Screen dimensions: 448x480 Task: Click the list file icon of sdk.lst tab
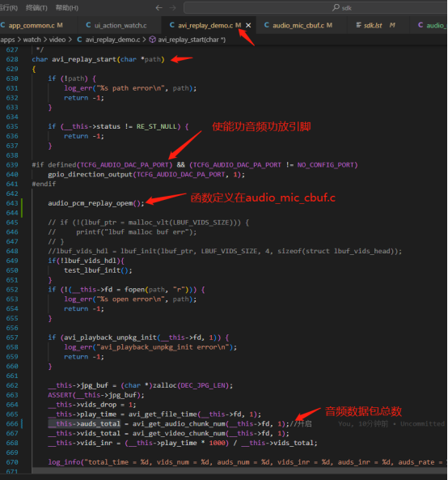click(x=358, y=25)
